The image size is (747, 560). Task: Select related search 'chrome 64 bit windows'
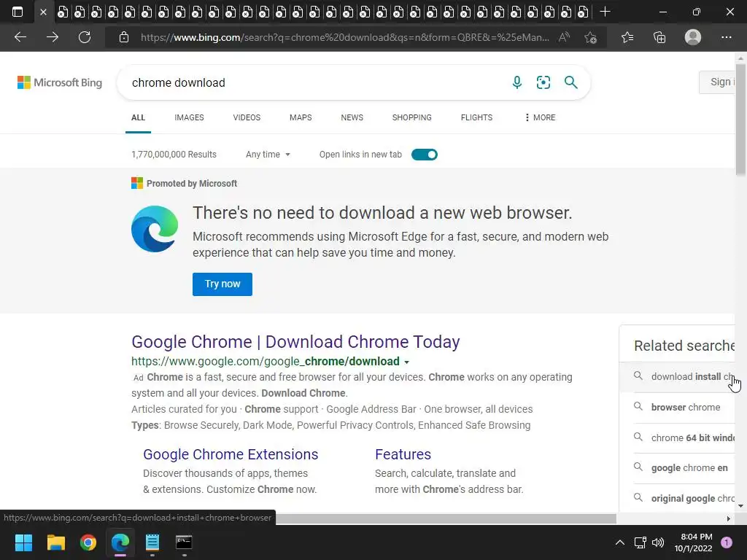pyautogui.click(x=678, y=437)
